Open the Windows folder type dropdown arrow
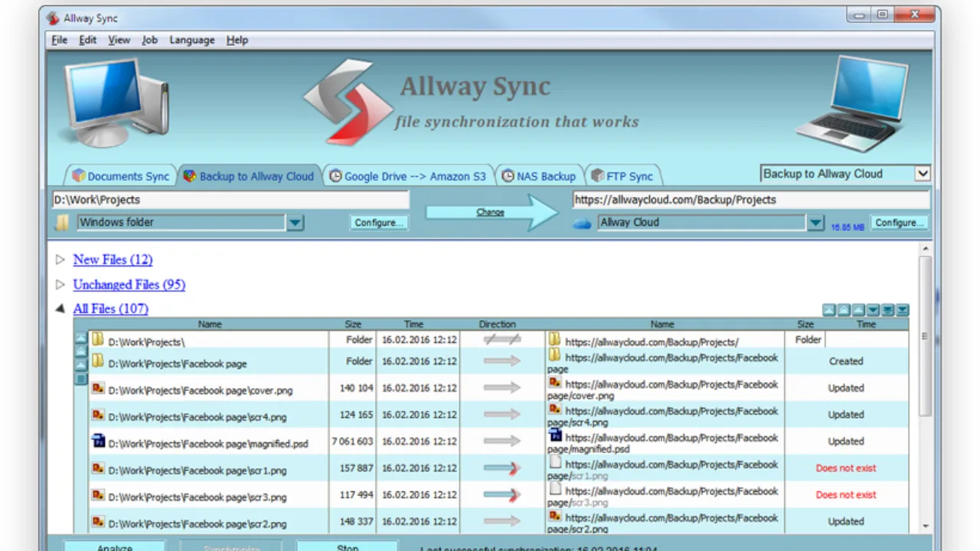The image size is (980, 551). pyautogui.click(x=296, y=223)
